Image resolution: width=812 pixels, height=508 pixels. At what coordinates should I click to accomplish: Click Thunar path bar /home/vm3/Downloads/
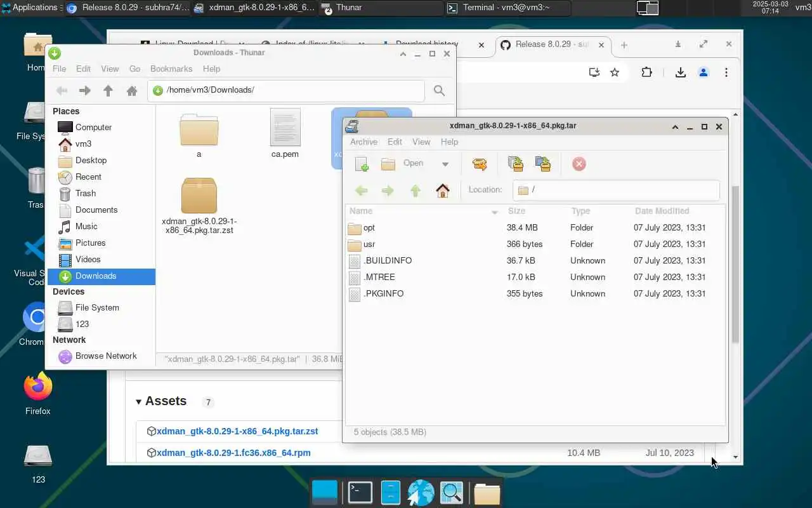click(286, 90)
